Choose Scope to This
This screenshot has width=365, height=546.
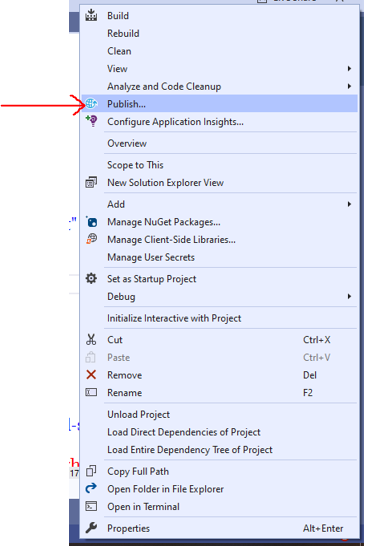219,165
